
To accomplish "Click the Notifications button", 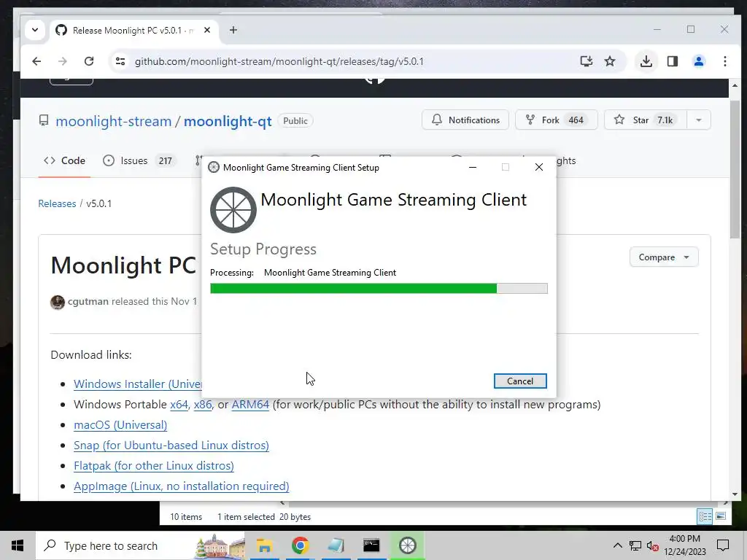I will [x=465, y=120].
